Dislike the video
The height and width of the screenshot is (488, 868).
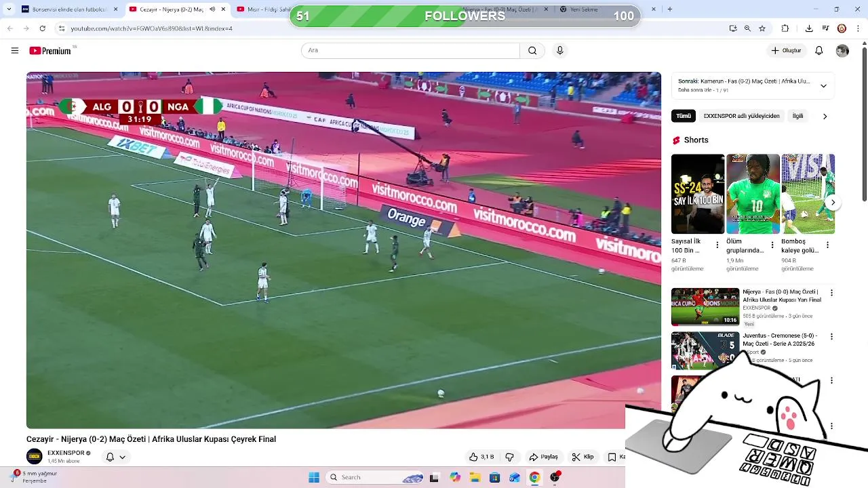[x=510, y=457]
